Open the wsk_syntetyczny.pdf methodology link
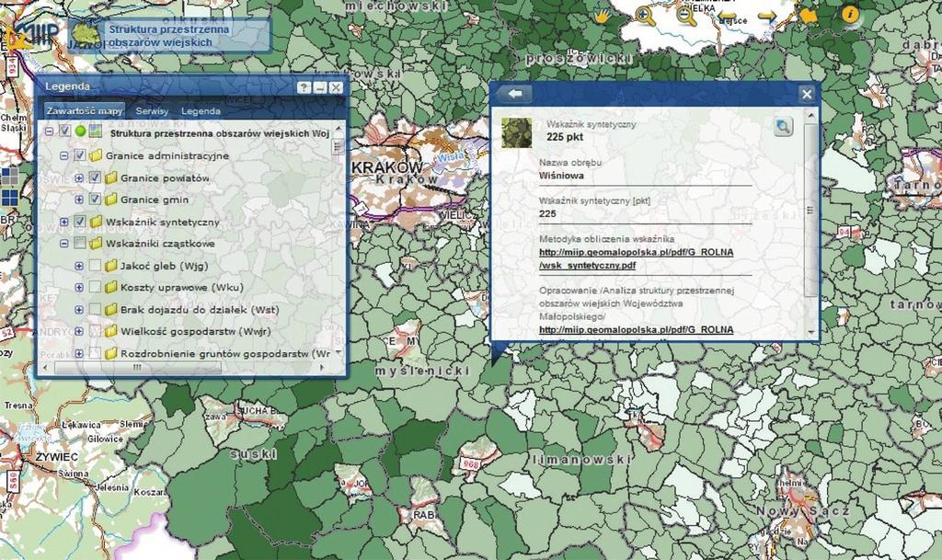Screen dimensions: 942x560 tap(637, 258)
